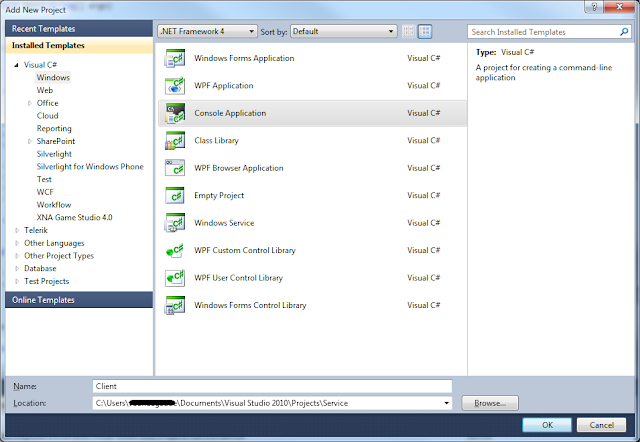
Task: Select the Windows Forms Control Library name
Action: tap(250, 305)
